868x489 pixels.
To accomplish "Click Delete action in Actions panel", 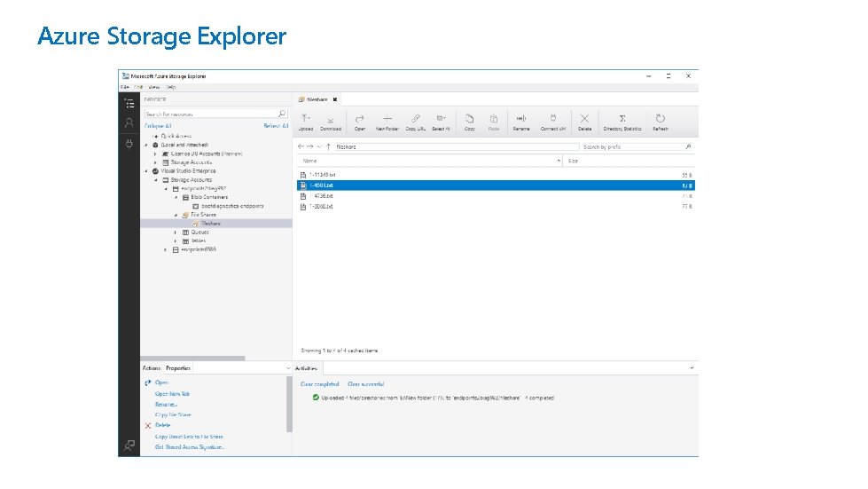I will click(163, 425).
